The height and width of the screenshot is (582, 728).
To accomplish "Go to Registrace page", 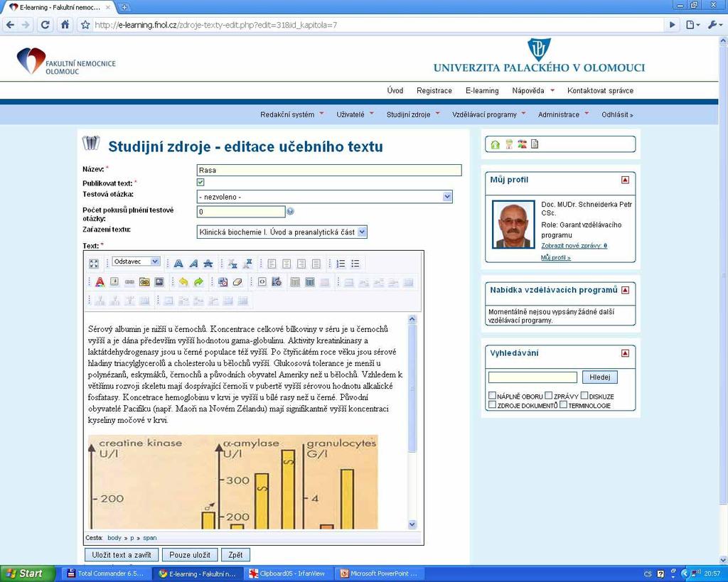I will pyautogui.click(x=434, y=90).
